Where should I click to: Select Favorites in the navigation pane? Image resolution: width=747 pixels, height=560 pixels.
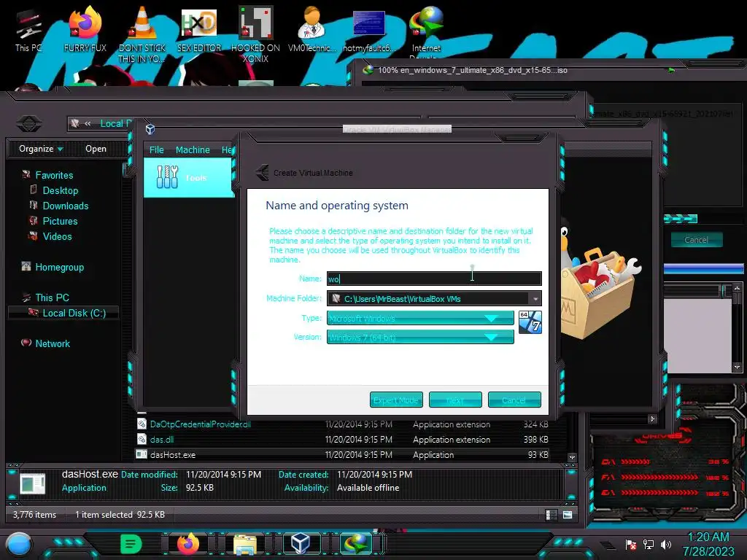pos(54,175)
